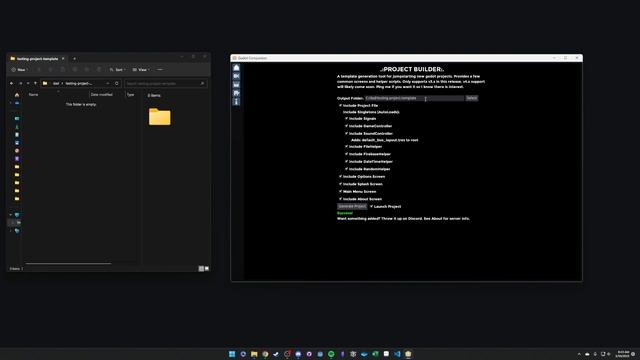
Task: Toggle Include RandomHelper checkbox
Action: (347, 169)
